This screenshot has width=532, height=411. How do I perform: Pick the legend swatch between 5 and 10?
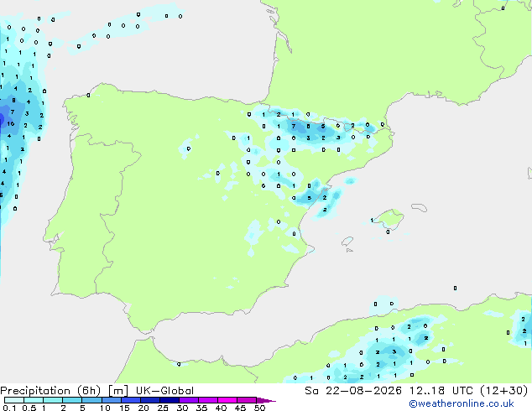(x=91, y=400)
